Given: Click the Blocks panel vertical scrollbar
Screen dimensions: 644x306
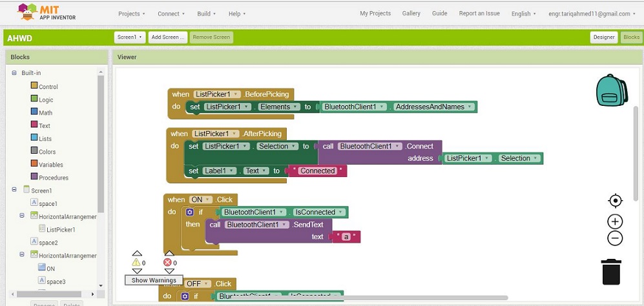Looking at the screenshot, I should (101, 144).
